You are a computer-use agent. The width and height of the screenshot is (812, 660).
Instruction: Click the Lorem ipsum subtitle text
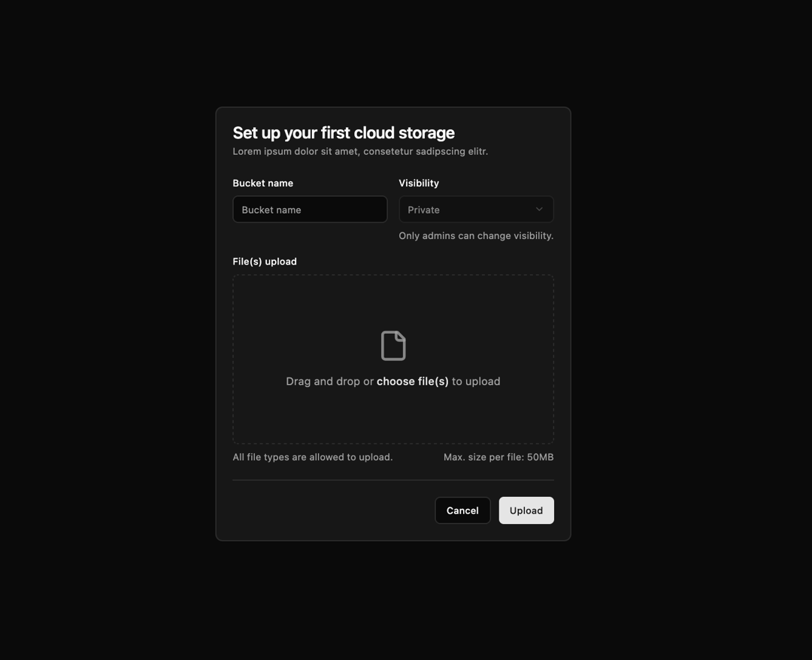coord(360,152)
